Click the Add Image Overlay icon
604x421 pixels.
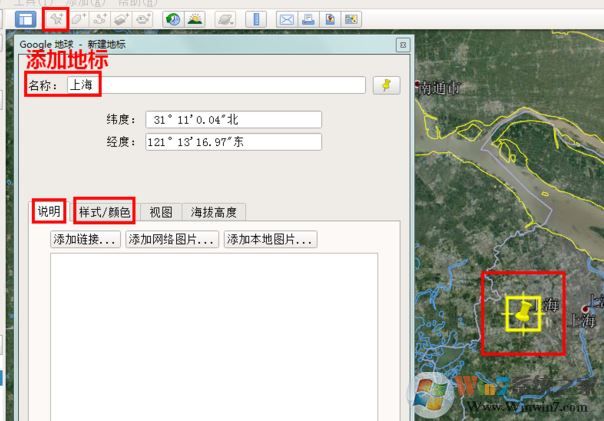pos(121,19)
